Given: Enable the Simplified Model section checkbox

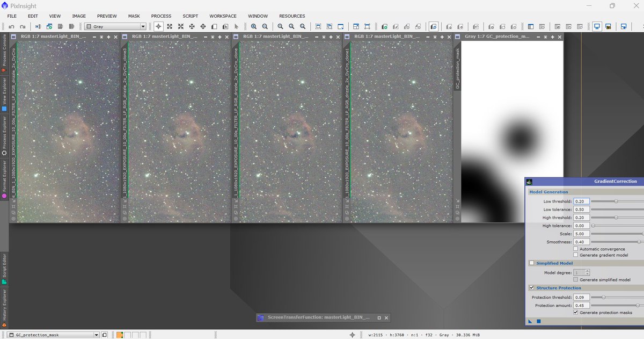Looking at the screenshot, I should tap(532, 263).
